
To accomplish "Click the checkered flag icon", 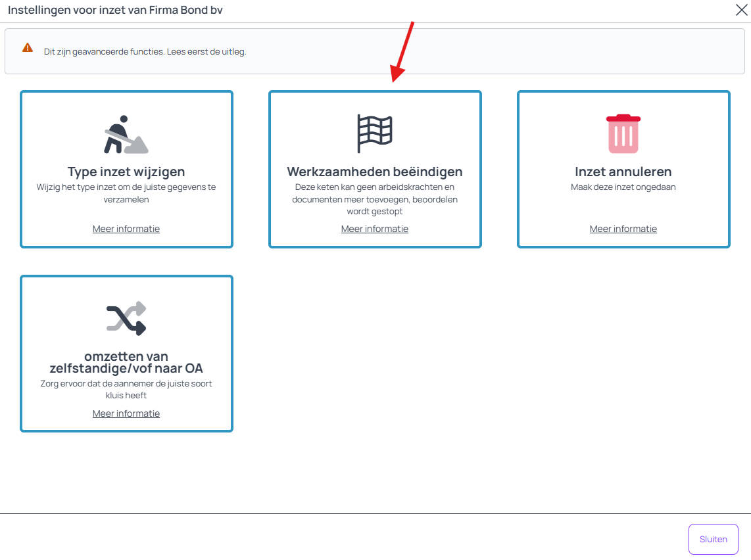I will (x=374, y=133).
